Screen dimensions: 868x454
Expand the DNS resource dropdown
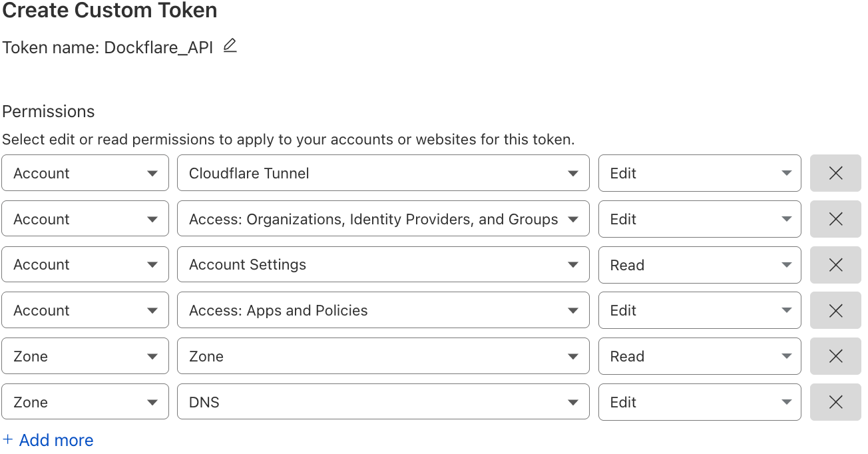[383, 402]
